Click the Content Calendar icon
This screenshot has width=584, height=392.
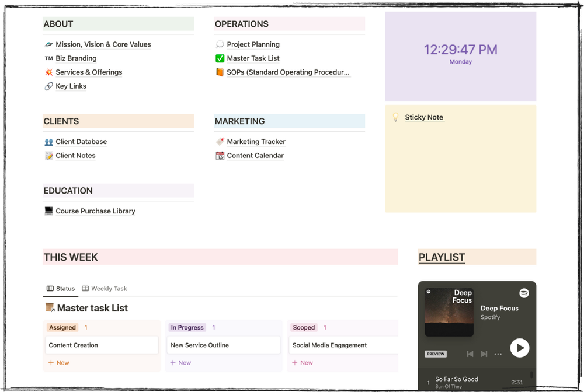(220, 155)
